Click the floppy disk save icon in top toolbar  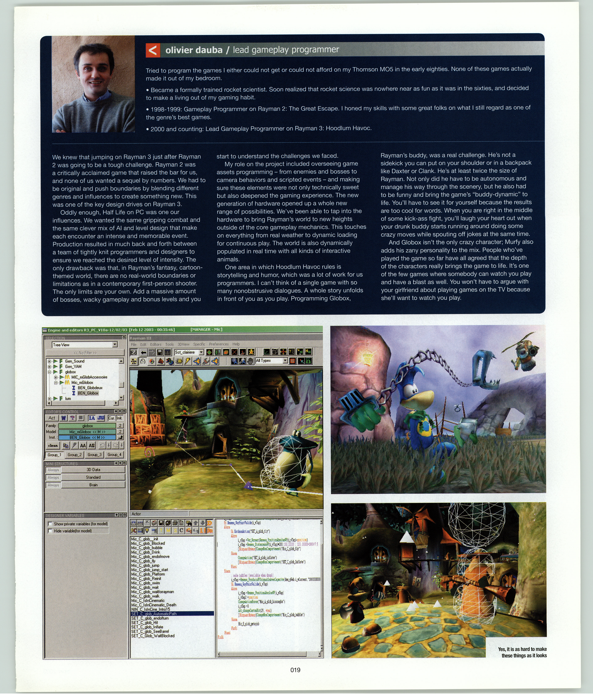160,352
